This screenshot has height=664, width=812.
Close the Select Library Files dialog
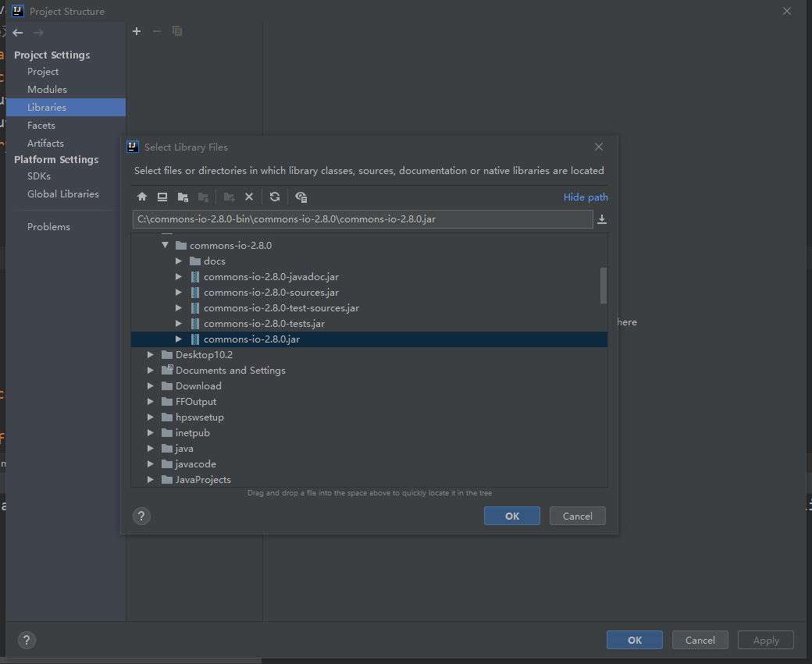coord(599,147)
